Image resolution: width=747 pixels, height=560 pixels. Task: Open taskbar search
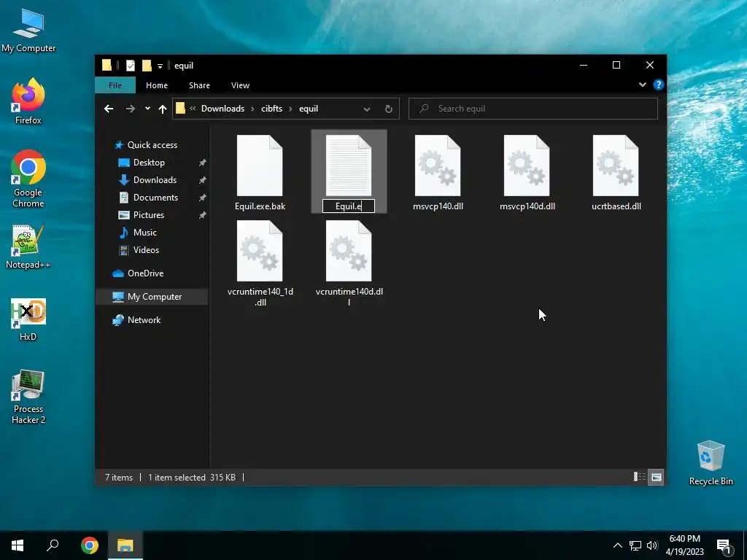pos(53,545)
